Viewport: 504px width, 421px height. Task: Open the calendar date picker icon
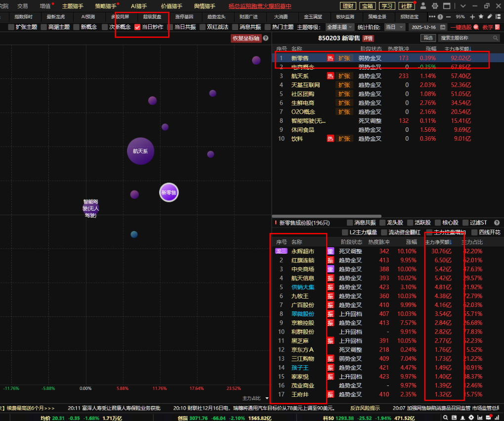pyautogui.click(x=442, y=27)
